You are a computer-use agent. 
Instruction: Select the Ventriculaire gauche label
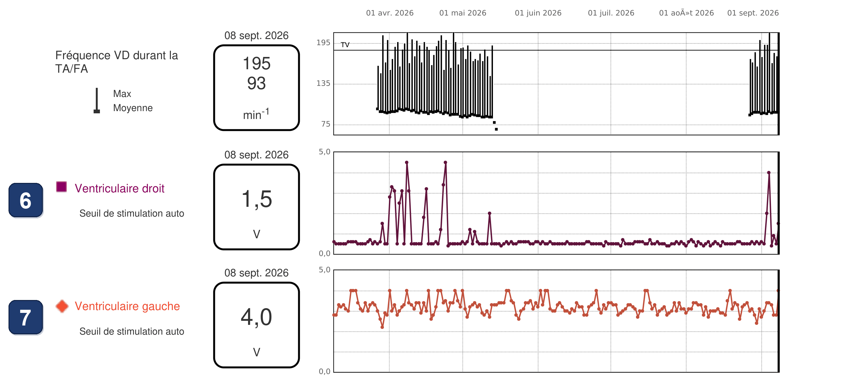pyautogui.click(x=127, y=306)
